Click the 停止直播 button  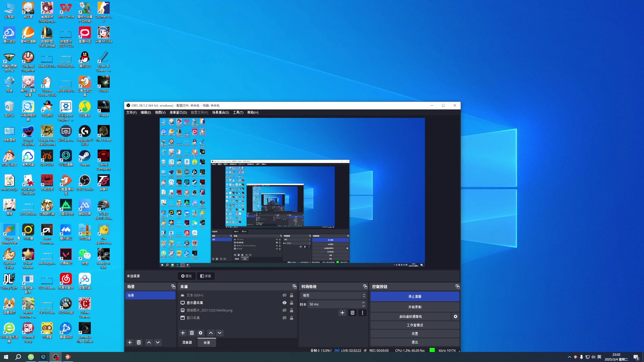pyautogui.click(x=415, y=296)
